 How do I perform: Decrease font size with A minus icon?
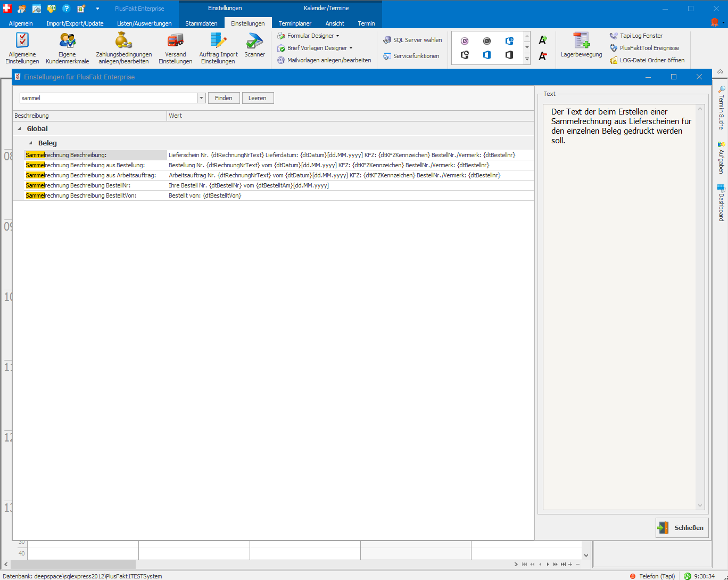(543, 56)
